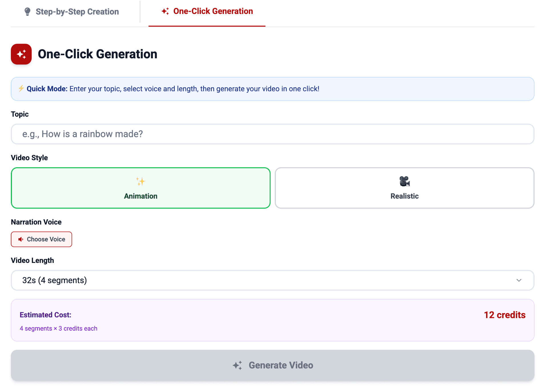Click the lightbulb icon beside Step-by-Step Creation
The width and height of the screenshot is (548, 392).
coord(27,12)
